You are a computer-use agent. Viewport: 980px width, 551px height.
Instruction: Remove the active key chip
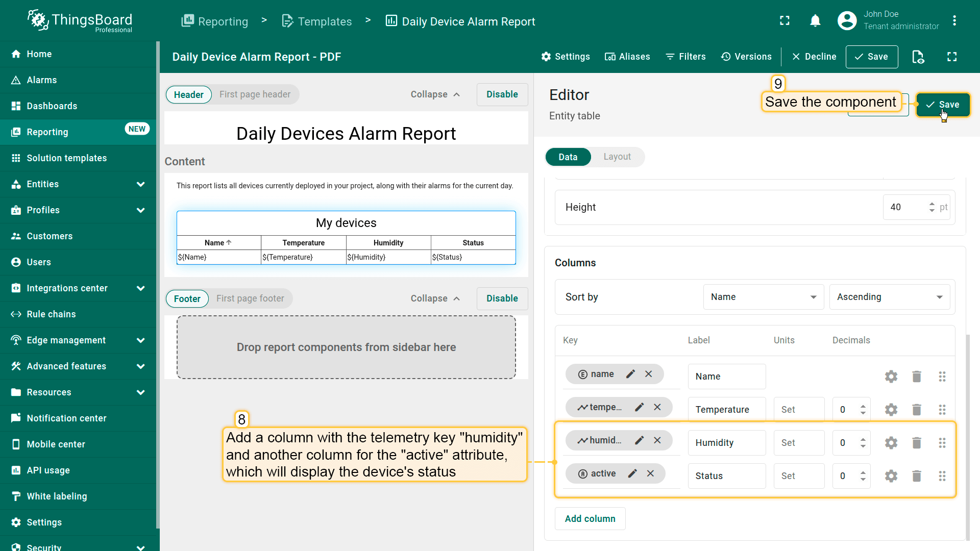coord(650,473)
